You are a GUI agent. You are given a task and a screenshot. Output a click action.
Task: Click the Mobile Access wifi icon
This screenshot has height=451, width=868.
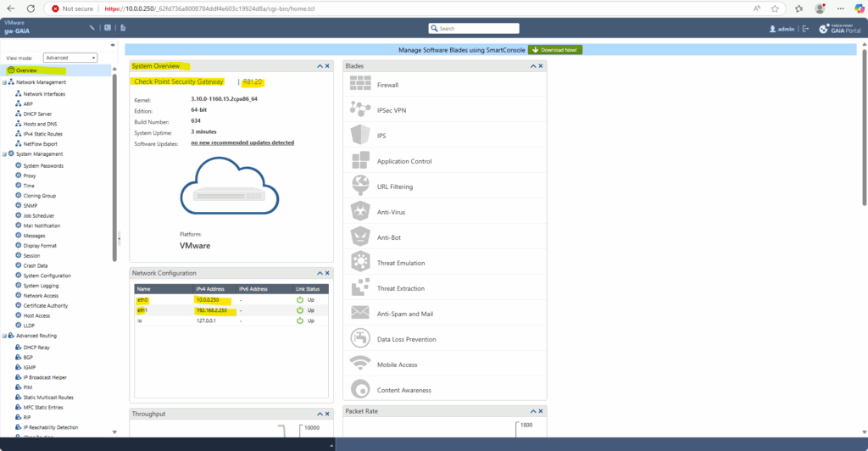(360, 364)
